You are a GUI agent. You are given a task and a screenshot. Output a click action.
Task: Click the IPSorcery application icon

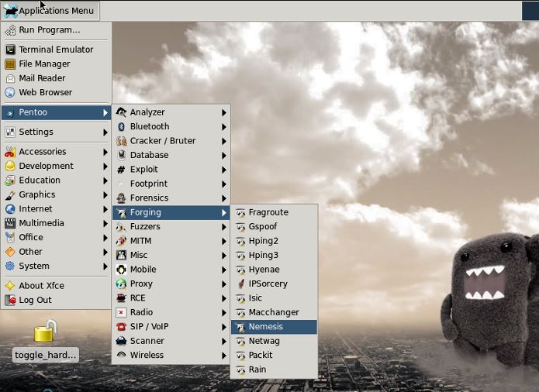tap(240, 284)
